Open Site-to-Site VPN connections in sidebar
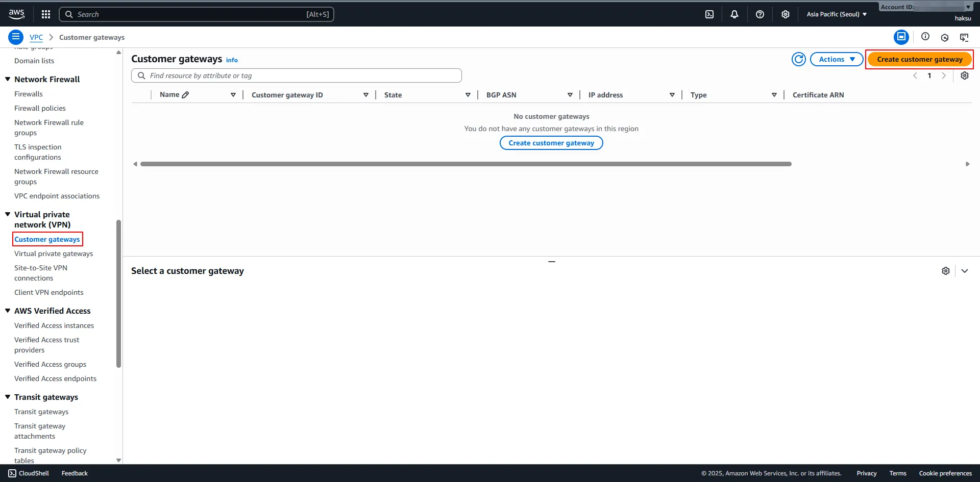This screenshot has width=980, height=482. click(41, 273)
